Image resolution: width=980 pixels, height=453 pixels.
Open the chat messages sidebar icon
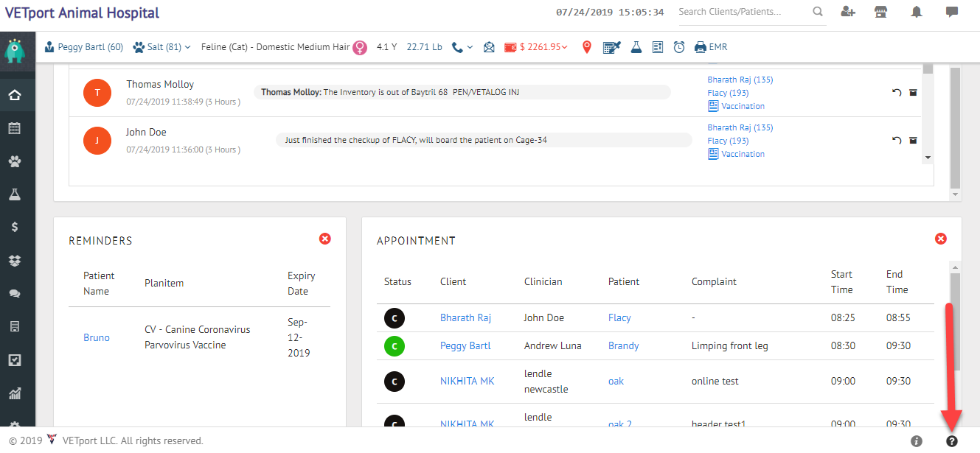pyautogui.click(x=15, y=293)
